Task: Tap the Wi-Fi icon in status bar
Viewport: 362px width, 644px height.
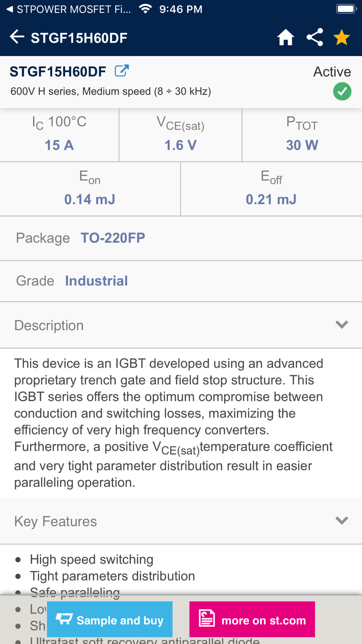Action: point(146,9)
